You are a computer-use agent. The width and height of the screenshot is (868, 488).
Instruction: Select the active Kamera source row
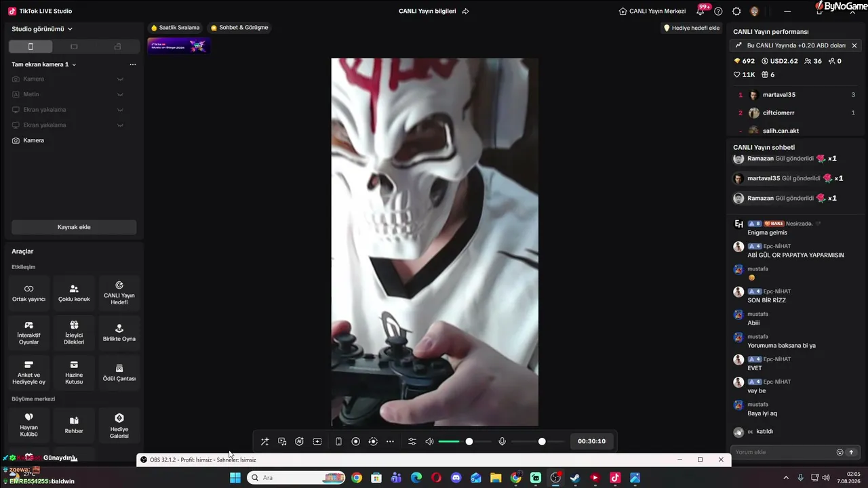pos(74,140)
